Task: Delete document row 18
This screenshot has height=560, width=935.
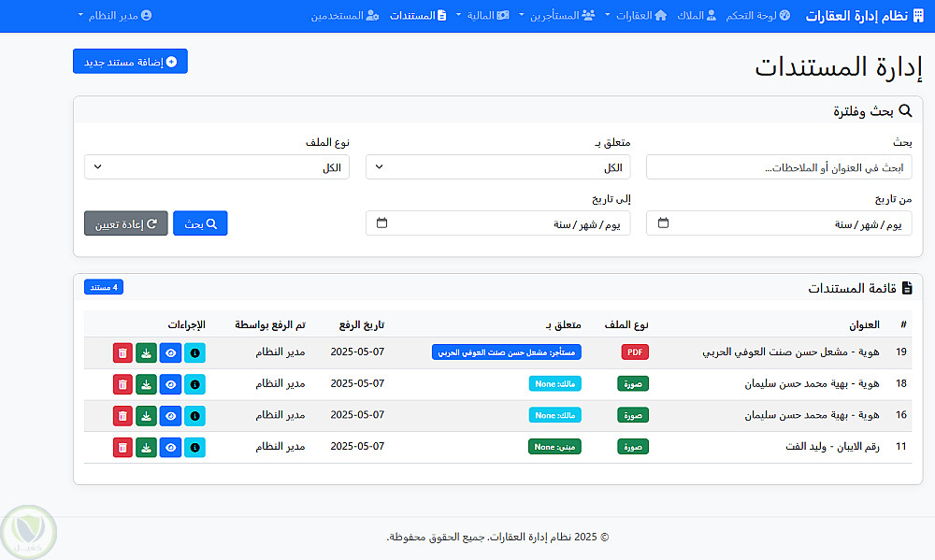Action: click(122, 384)
